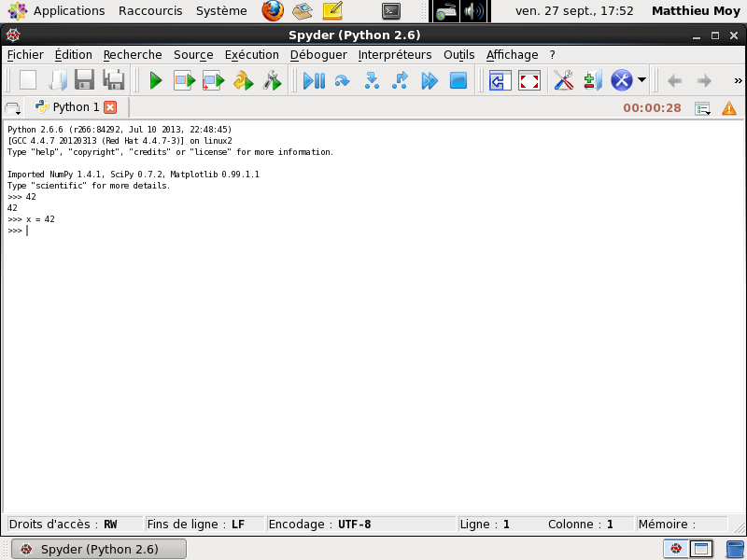Open the notes pencil launcher in top panel
Screen dimensions: 747x560
[332, 11]
